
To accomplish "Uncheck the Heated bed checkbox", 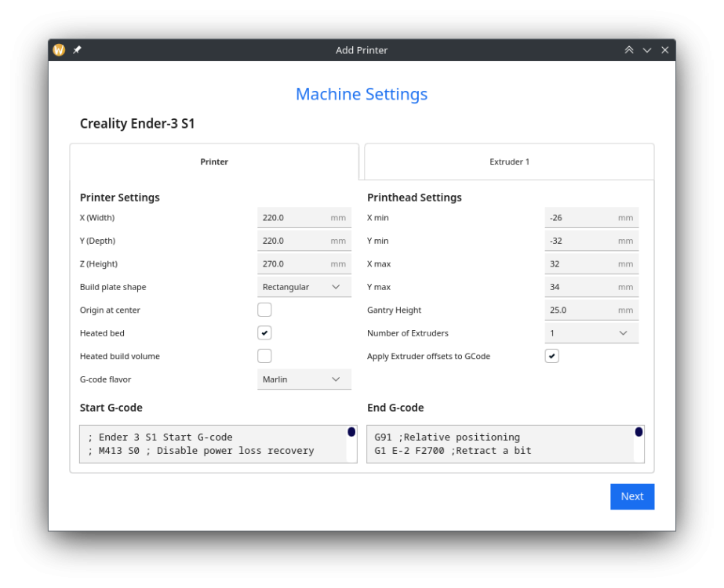I will click(264, 332).
